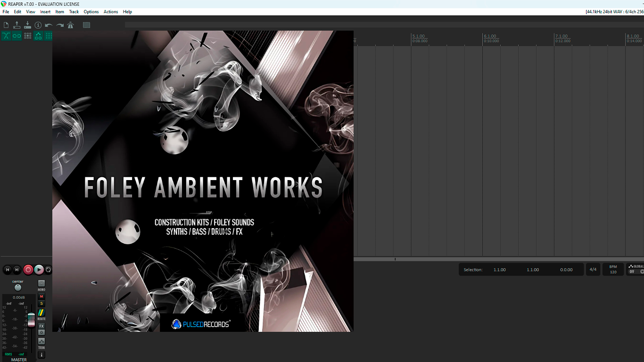
Task: Mute the master track with M
Action: 41,296
